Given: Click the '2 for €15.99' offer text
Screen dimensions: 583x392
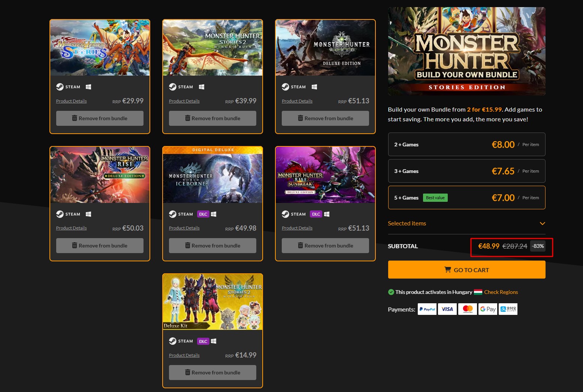Looking at the screenshot, I should 484,110.
